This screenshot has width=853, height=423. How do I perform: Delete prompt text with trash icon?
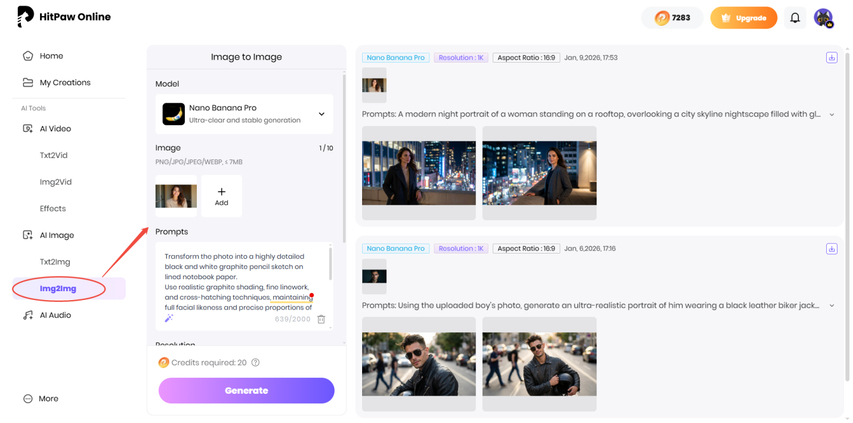[321, 319]
